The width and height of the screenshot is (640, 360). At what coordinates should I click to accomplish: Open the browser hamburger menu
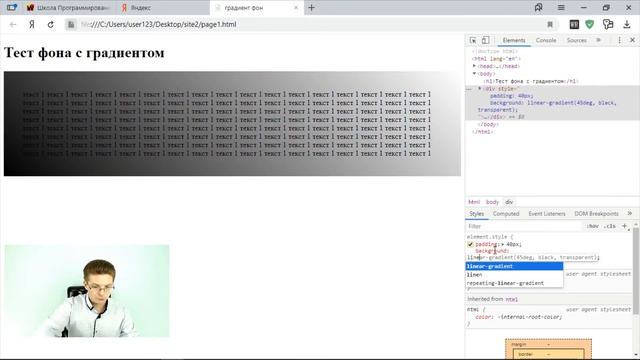[561, 7]
